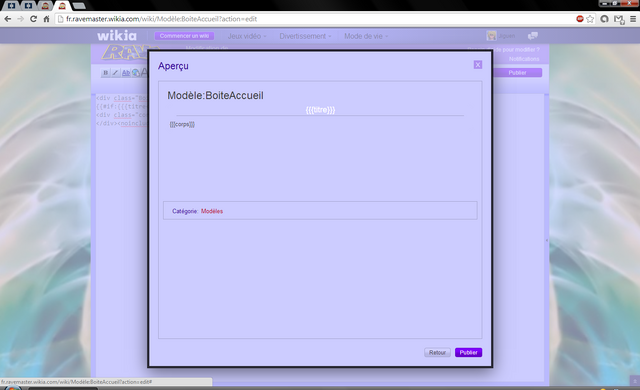This screenshot has height=390, width=640.
Task: Click the Modèle:BoiteAccueil preview heading
Action: tap(216, 95)
